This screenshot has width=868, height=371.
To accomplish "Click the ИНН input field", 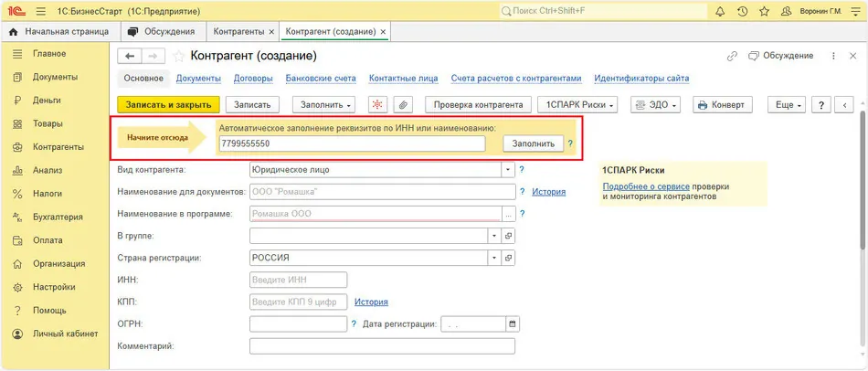I will tap(299, 281).
